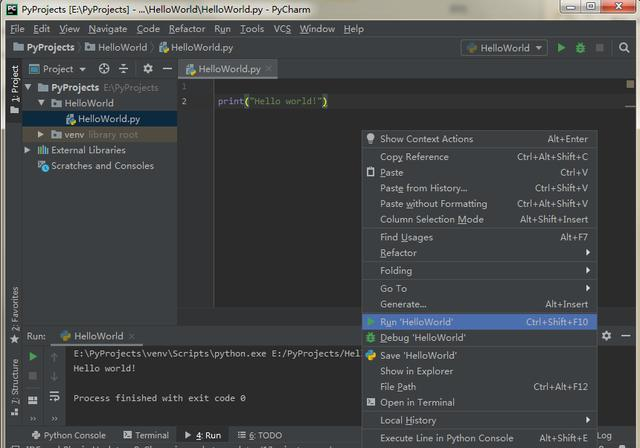Image resolution: width=640 pixels, height=448 pixels.
Task: Click the Paste clipboard icon in context menu
Action: click(371, 172)
